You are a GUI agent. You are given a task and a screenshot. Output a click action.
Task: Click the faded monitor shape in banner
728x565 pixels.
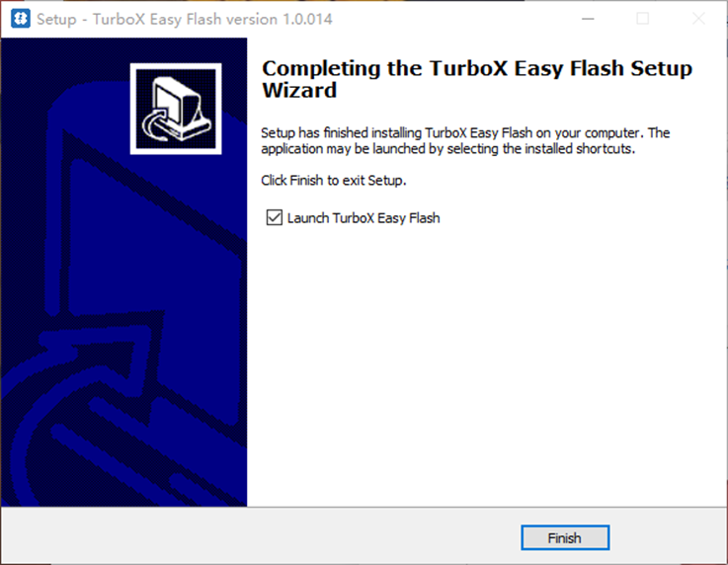click(x=144, y=204)
